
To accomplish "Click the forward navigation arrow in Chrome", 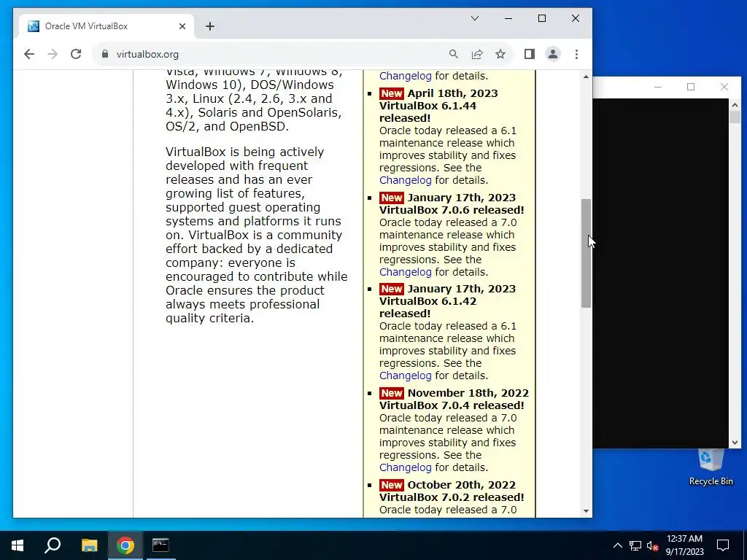I will tap(53, 54).
